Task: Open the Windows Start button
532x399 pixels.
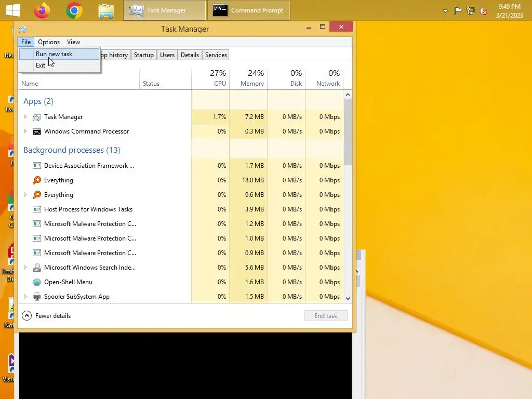Action: coord(13,10)
